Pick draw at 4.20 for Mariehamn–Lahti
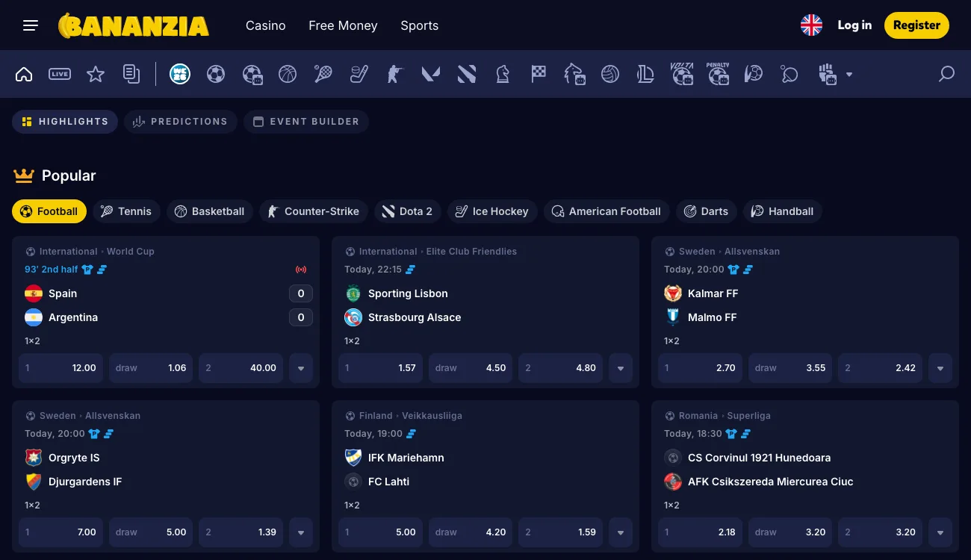The width and height of the screenshot is (971, 560). coord(471,532)
